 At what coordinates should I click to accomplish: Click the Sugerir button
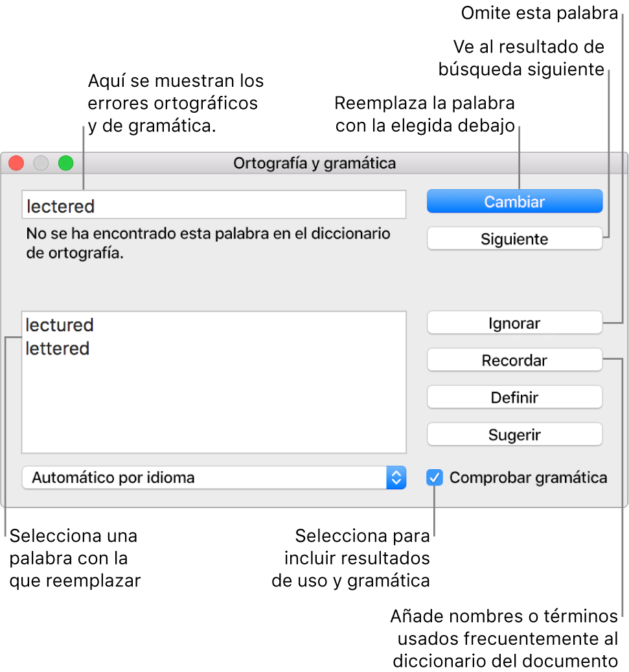tap(514, 435)
